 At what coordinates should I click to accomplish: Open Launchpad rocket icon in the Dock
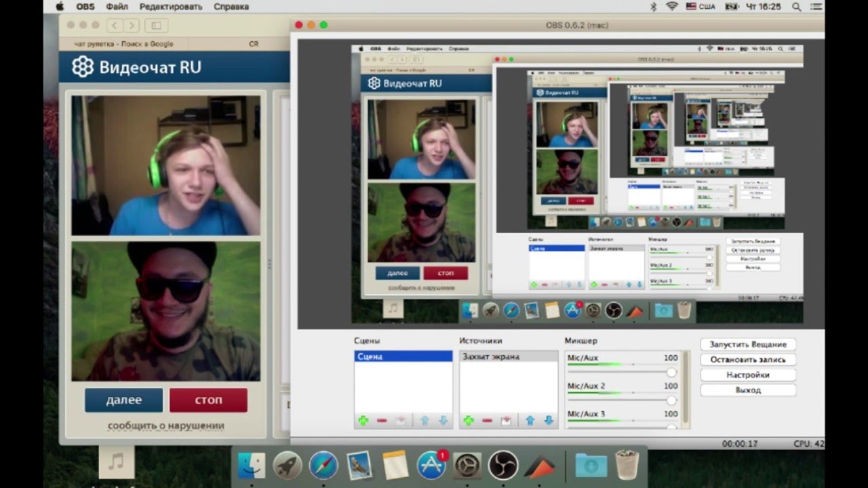[x=288, y=466]
